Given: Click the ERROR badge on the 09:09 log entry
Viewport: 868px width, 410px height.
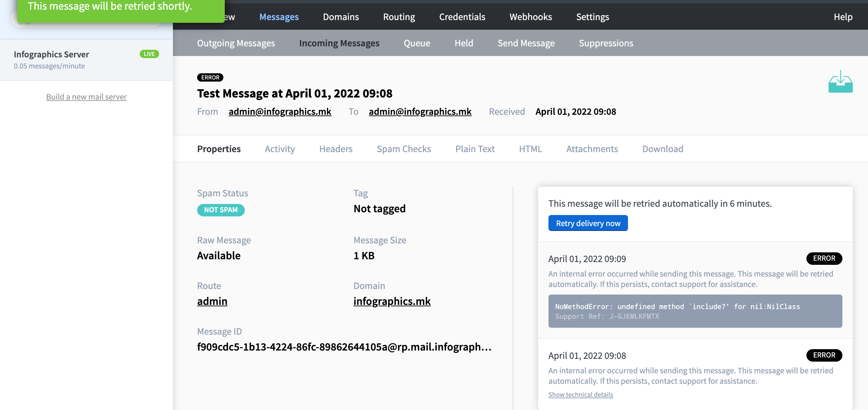Looking at the screenshot, I should coord(824,258).
